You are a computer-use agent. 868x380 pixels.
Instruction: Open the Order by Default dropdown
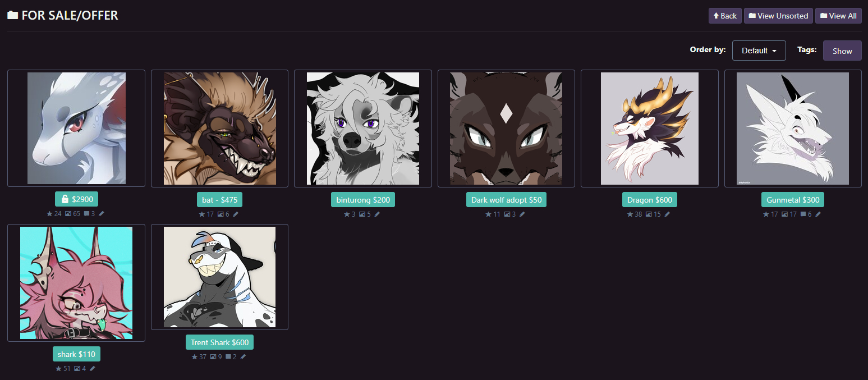coord(759,51)
